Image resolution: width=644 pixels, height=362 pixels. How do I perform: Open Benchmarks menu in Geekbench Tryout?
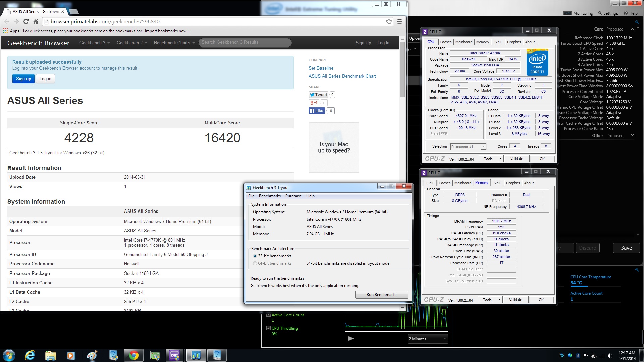(270, 196)
